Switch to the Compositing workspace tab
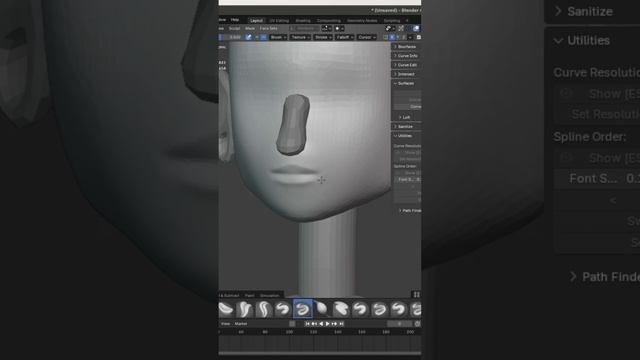This screenshot has height=360, width=640. (x=329, y=20)
